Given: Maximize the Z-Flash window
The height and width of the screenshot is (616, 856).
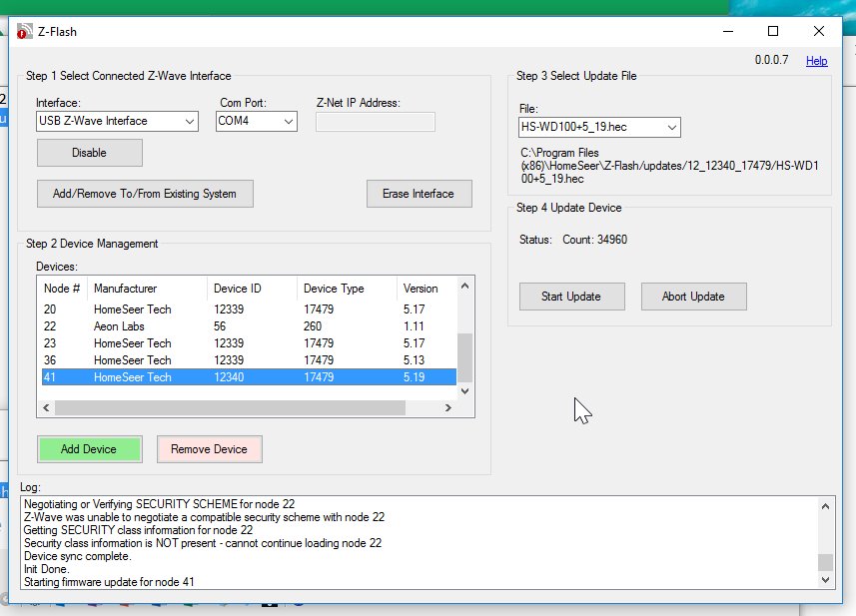Looking at the screenshot, I should (773, 32).
